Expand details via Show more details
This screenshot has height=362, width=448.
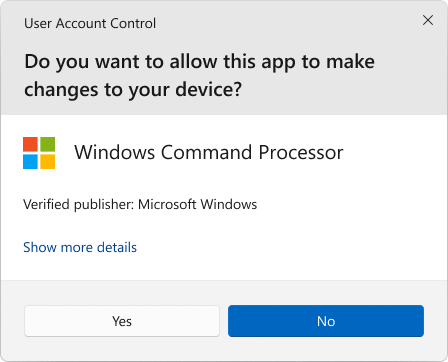pos(80,247)
